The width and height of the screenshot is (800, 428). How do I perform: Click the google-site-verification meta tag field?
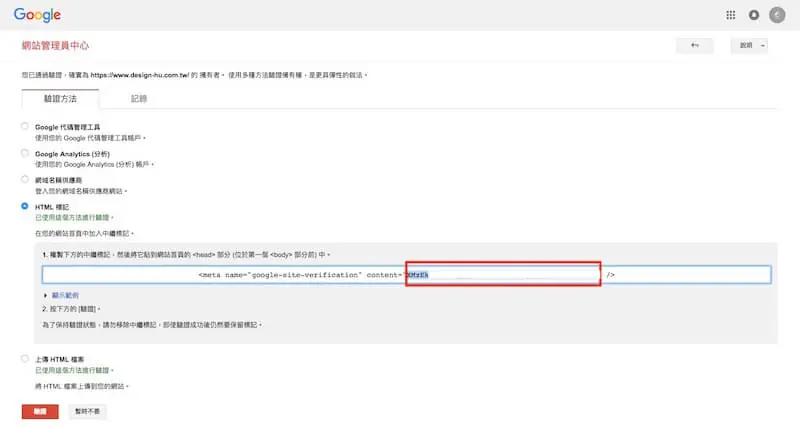pos(406,274)
